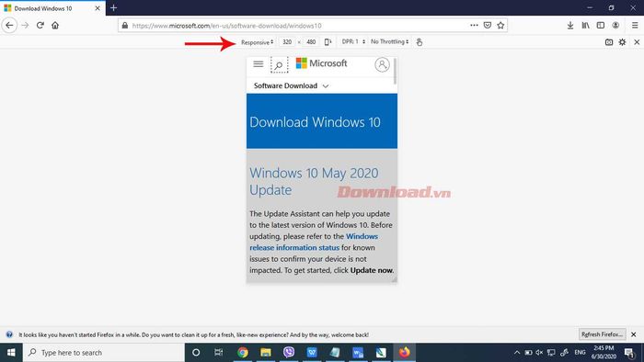Close the Download Windows 10 tab
The width and height of the screenshot is (644, 362).
98,8
